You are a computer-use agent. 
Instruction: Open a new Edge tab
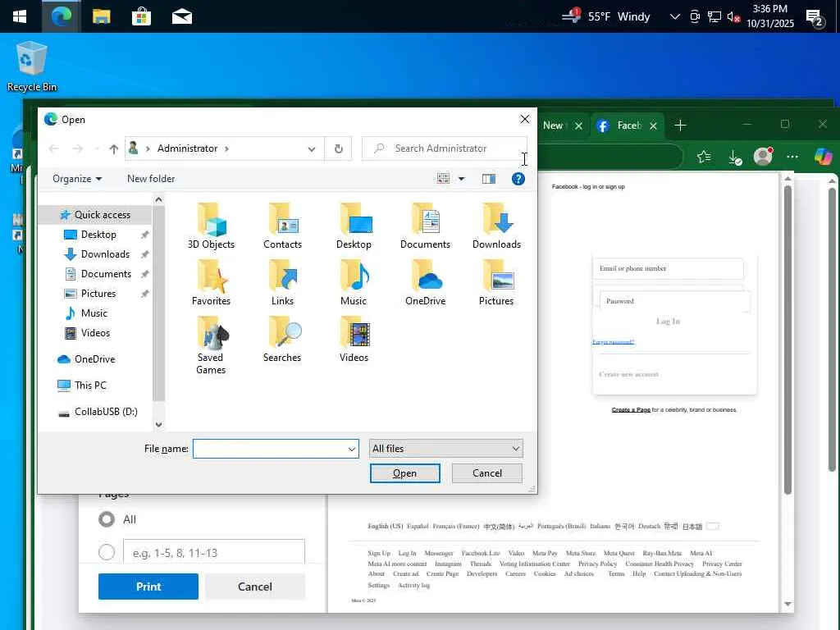click(680, 126)
